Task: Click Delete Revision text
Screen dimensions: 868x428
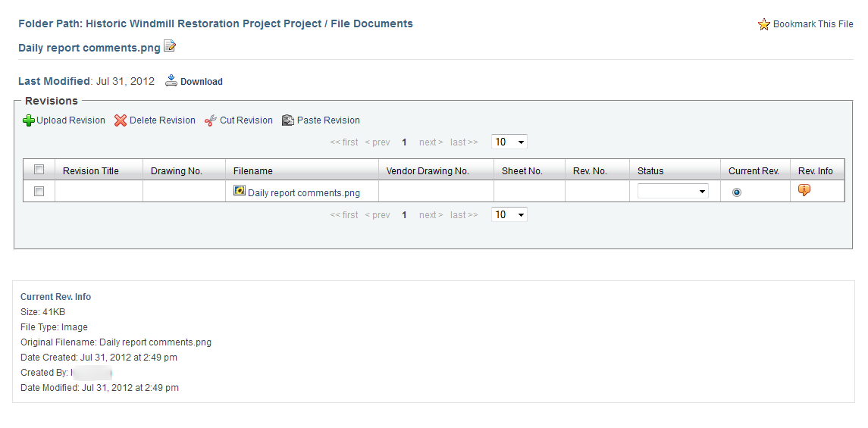Action: (162, 120)
